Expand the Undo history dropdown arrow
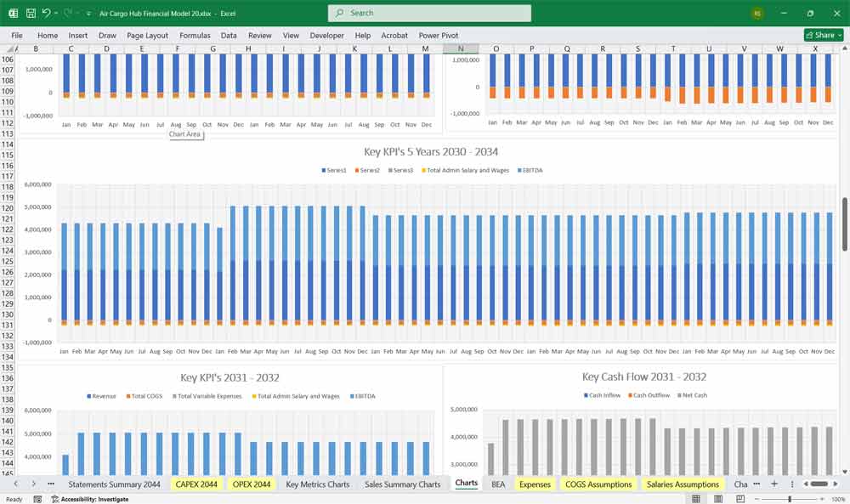The width and height of the screenshot is (850, 504). pos(57,14)
